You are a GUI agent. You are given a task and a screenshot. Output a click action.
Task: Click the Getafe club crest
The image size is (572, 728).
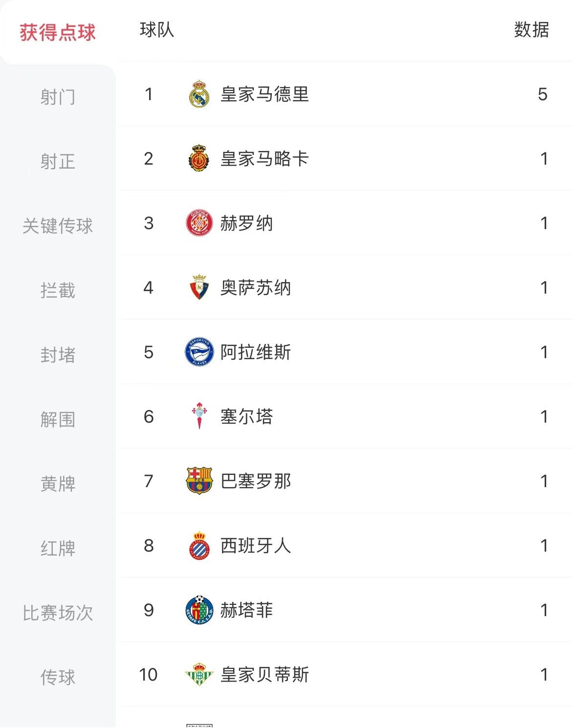coord(199,610)
